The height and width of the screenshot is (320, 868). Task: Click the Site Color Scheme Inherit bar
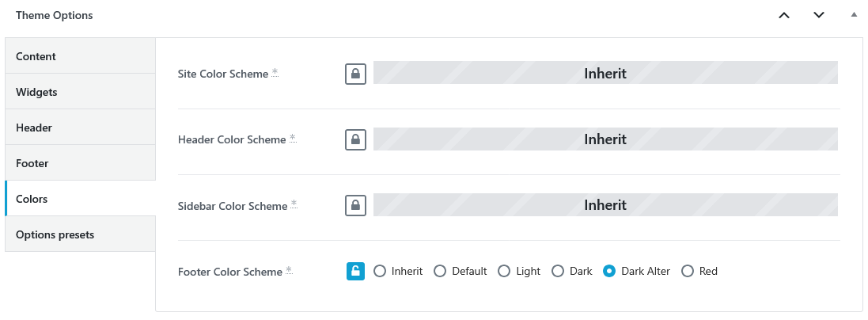pyautogui.click(x=605, y=73)
